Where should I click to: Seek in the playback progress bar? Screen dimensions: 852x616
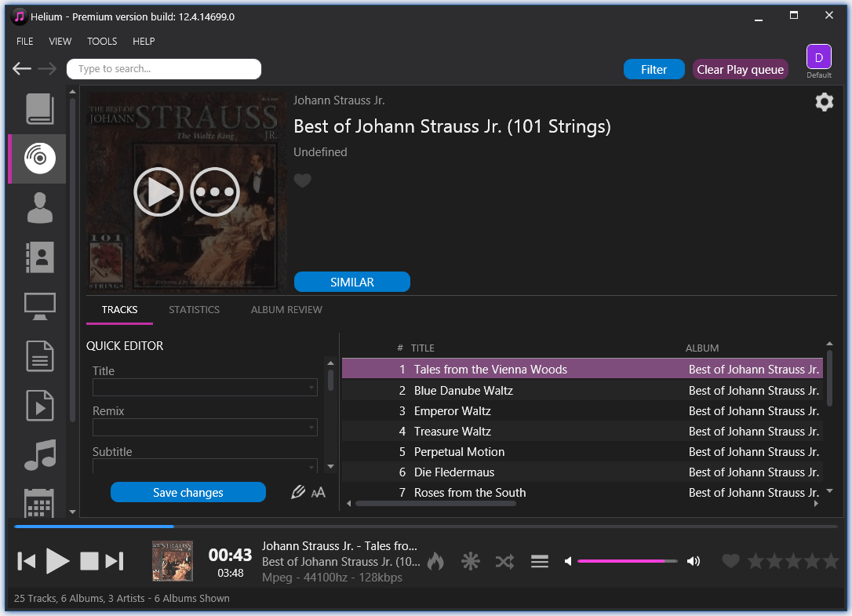tap(425, 527)
